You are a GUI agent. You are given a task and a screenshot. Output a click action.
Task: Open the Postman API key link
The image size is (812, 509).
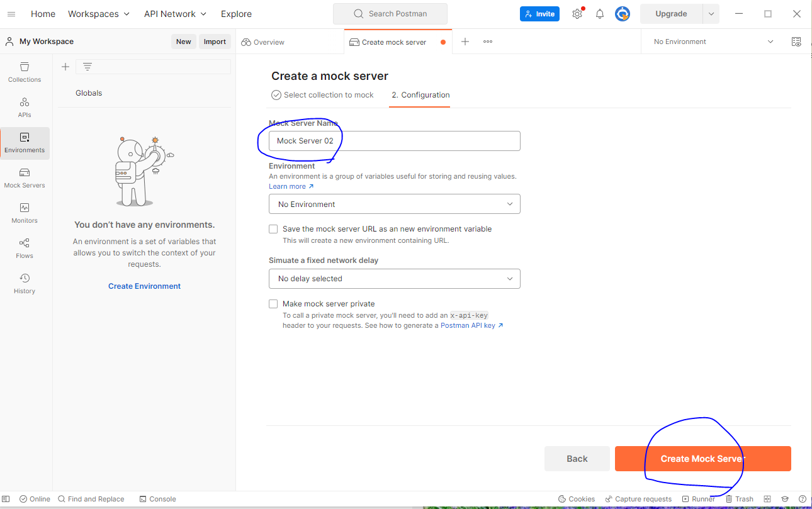(x=471, y=325)
